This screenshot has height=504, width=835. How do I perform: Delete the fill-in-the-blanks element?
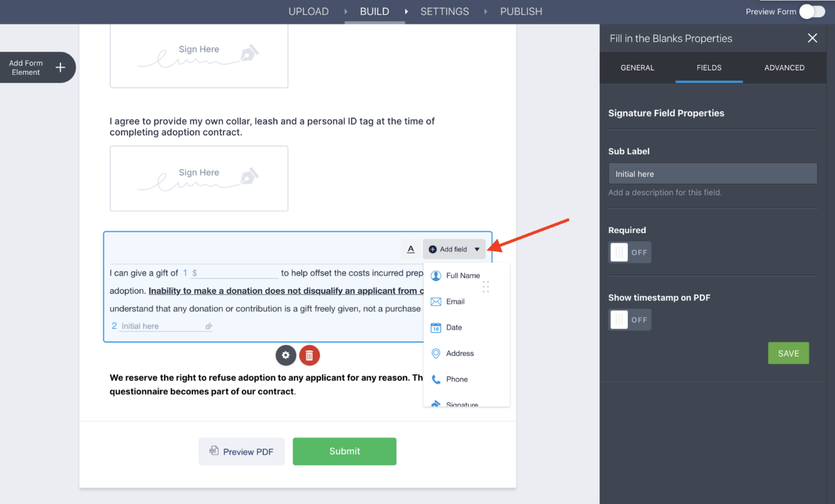[x=310, y=355]
